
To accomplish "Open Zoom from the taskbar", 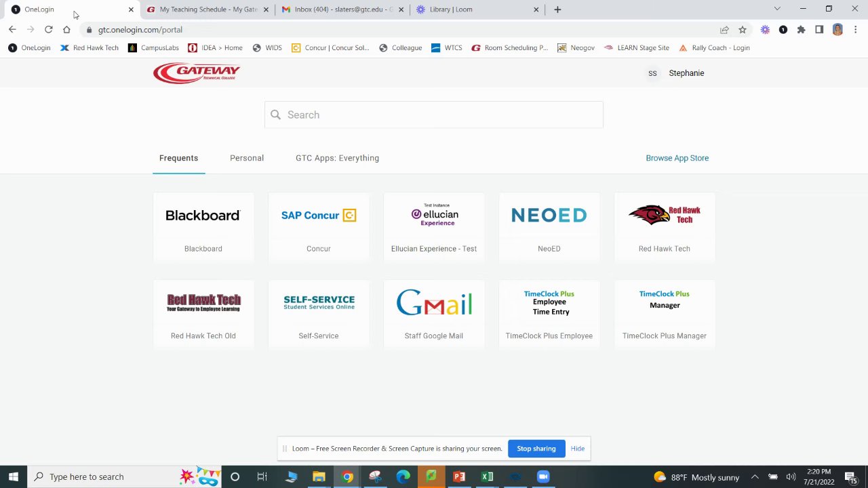I will point(542,476).
